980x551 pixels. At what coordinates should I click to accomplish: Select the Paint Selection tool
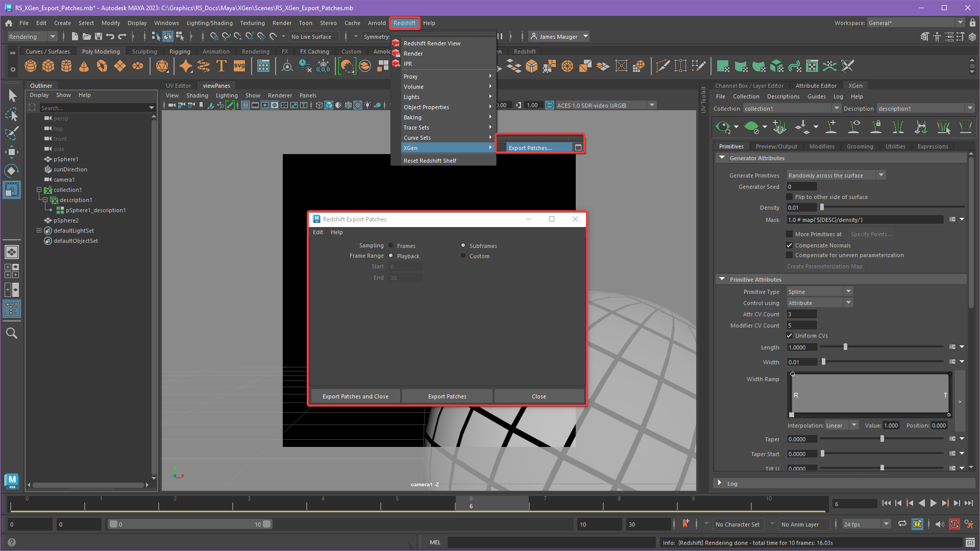[12, 133]
